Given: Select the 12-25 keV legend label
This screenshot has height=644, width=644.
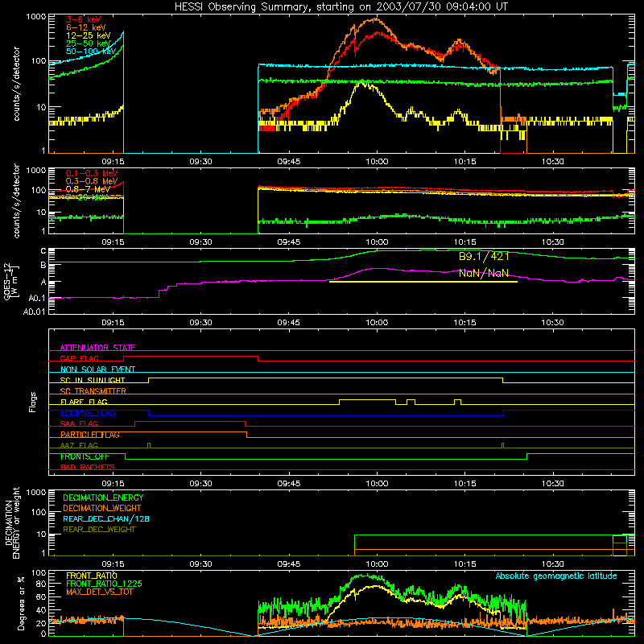Looking at the screenshot, I should click(x=89, y=35).
